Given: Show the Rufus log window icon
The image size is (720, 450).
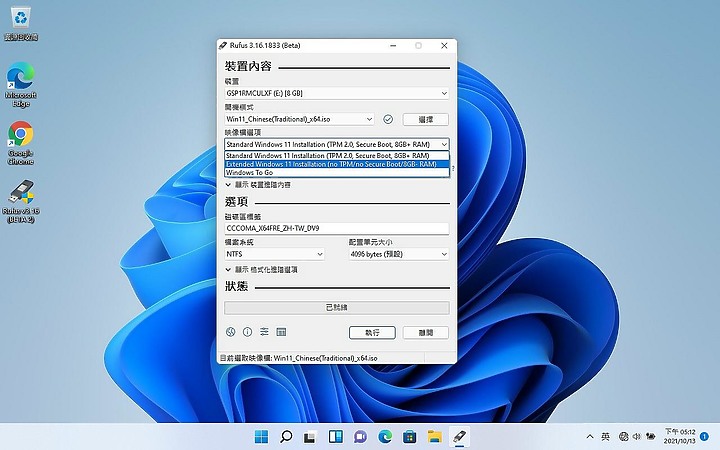Looking at the screenshot, I should tap(281, 332).
